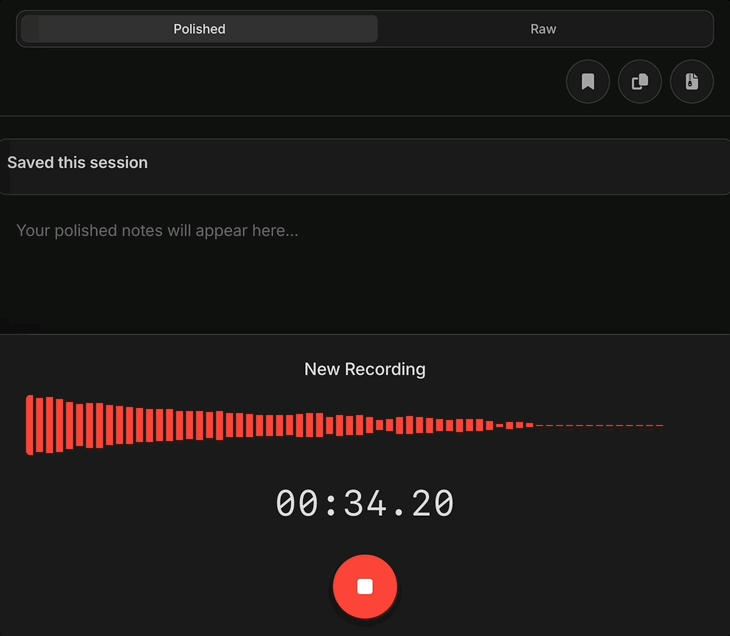730x636 pixels.
Task: Switch to the Polished tab
Action: (199, 29)
